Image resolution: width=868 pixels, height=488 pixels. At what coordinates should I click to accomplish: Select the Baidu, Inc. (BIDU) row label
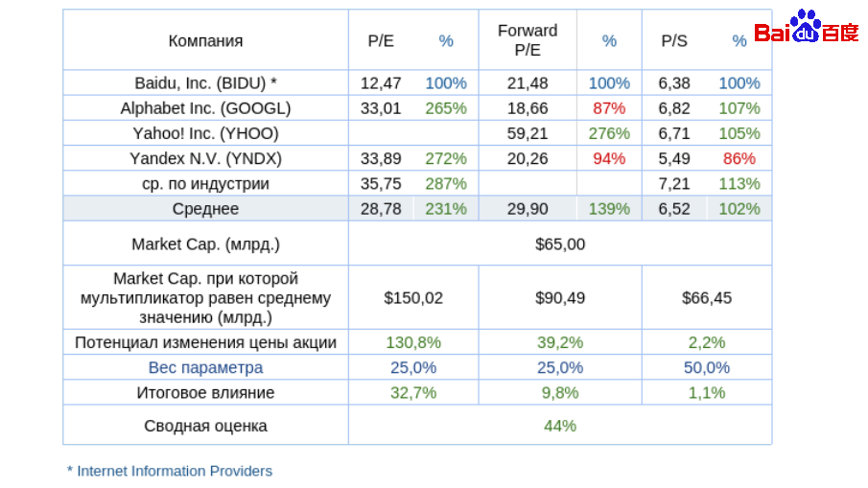205,83
